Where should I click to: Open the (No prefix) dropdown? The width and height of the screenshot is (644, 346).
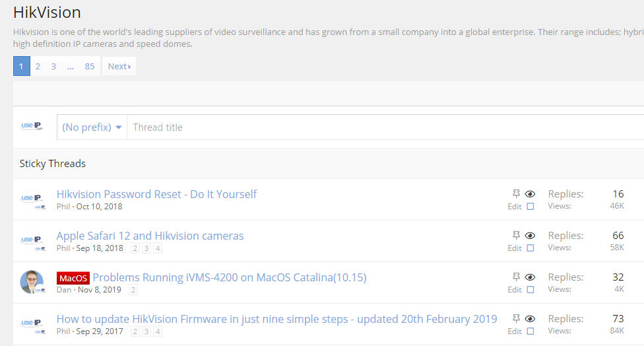[x=92, y=127]
